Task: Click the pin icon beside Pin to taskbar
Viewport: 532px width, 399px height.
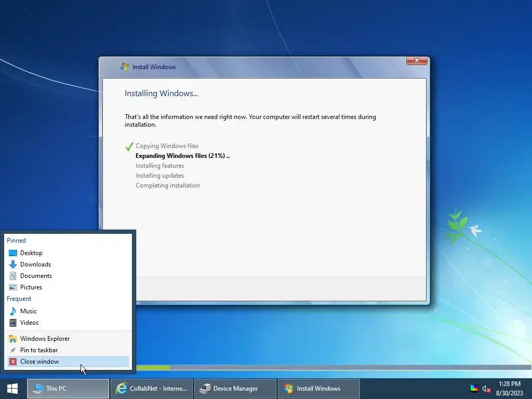Action: click(x=13, y=350)
